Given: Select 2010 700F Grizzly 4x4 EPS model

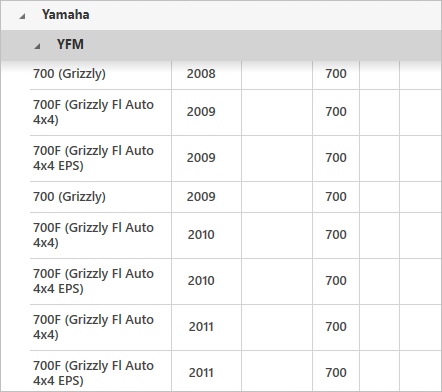Looking at the screenshot, I should point(93,281).
